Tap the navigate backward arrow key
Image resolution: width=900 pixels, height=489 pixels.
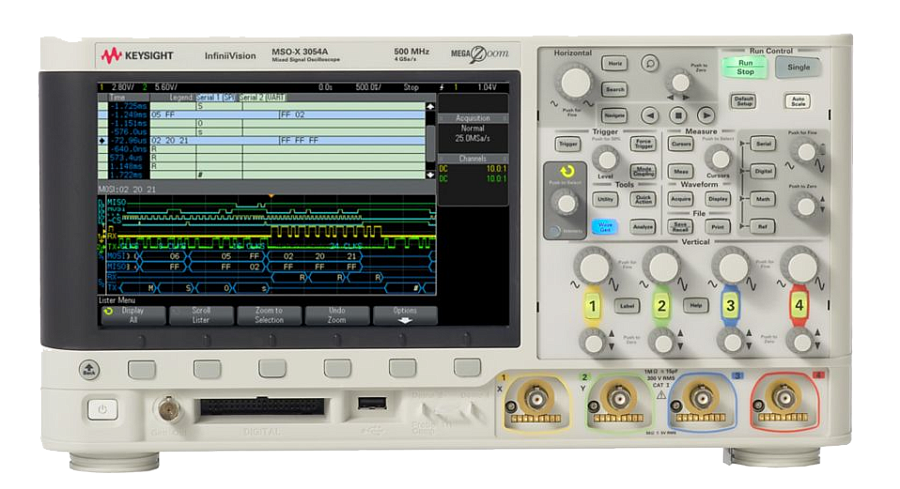(650, 115)
